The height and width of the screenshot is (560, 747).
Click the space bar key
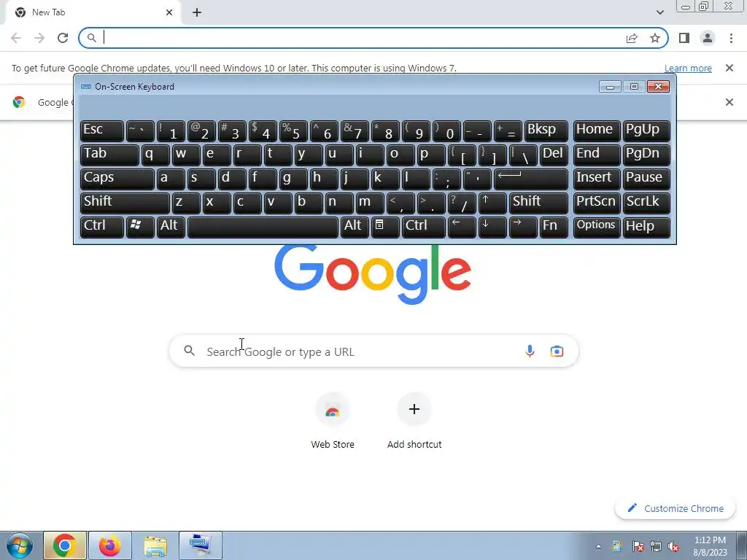click(x=263, y=227)
